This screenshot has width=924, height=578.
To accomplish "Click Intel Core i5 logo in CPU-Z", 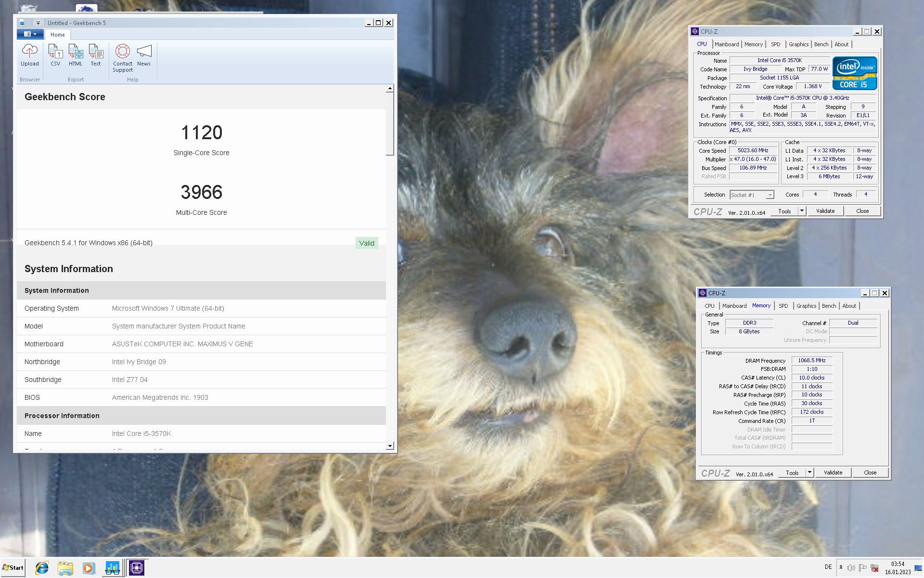I will coord(855,73).
